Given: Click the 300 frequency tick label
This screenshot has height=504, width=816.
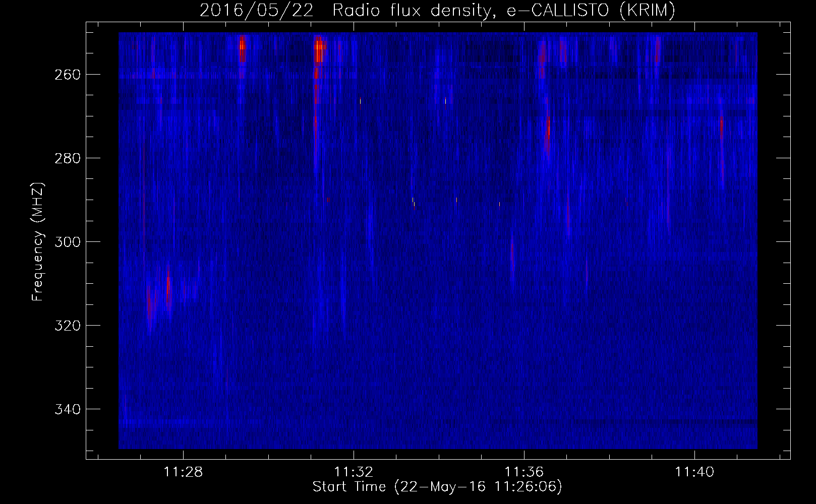Looking at the screenshot, I should pos(67,242).
